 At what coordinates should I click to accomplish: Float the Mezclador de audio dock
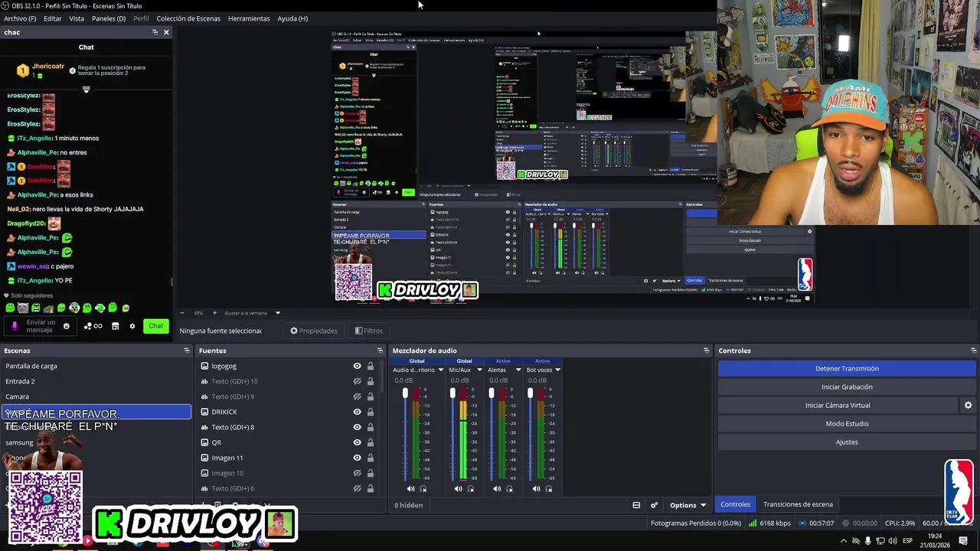pos(706,350)
